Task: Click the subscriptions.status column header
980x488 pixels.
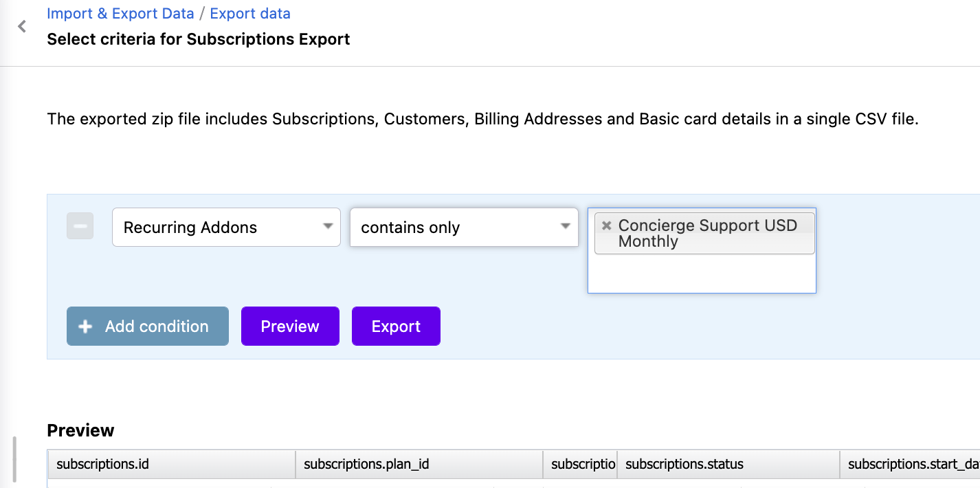Action: (x=728, y=465)
